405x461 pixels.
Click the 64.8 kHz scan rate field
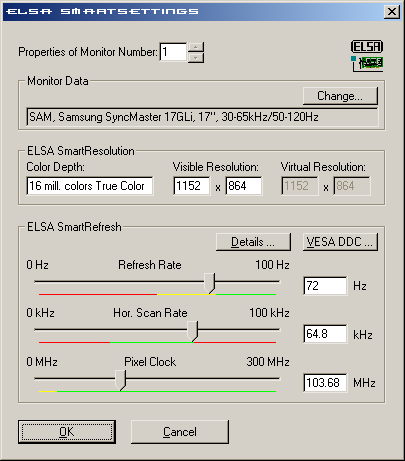point(325,334)
